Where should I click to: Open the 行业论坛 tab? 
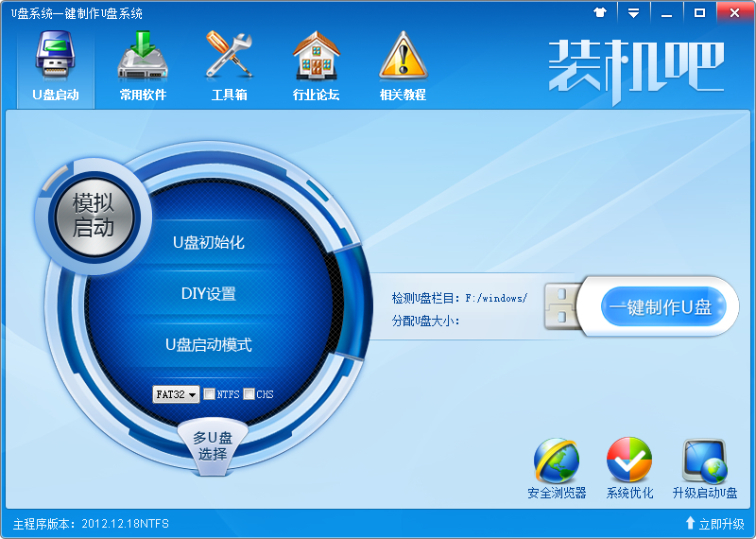coord(317,67)
